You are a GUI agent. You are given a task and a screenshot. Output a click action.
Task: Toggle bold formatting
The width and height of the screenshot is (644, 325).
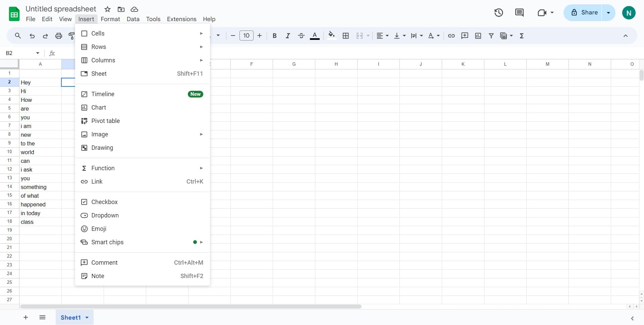point(274,36)
